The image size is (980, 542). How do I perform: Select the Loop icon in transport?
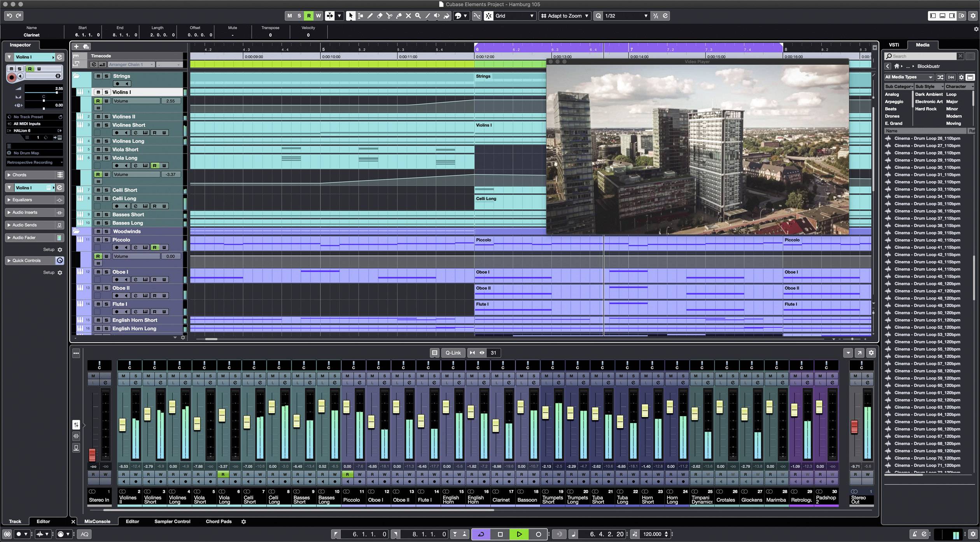[x=481, y=533]
